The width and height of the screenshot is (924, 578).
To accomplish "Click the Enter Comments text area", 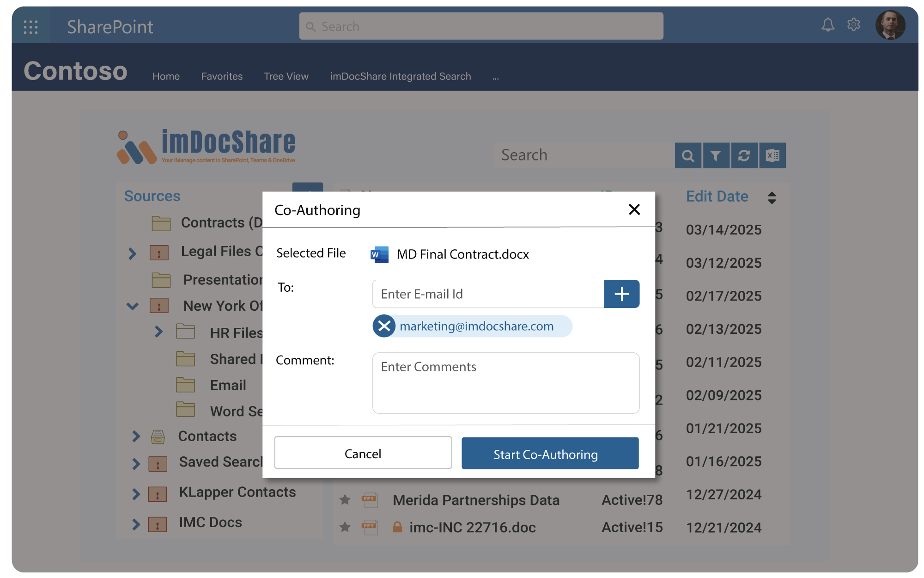I will pyautogui.click(x=506, y=383).
